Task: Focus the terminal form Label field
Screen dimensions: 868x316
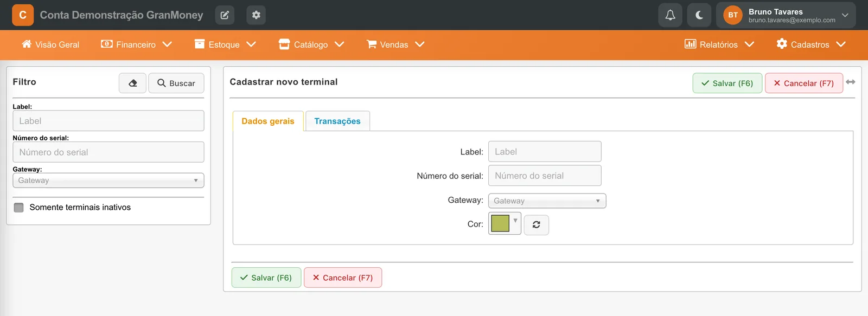Action: (545, 152)
